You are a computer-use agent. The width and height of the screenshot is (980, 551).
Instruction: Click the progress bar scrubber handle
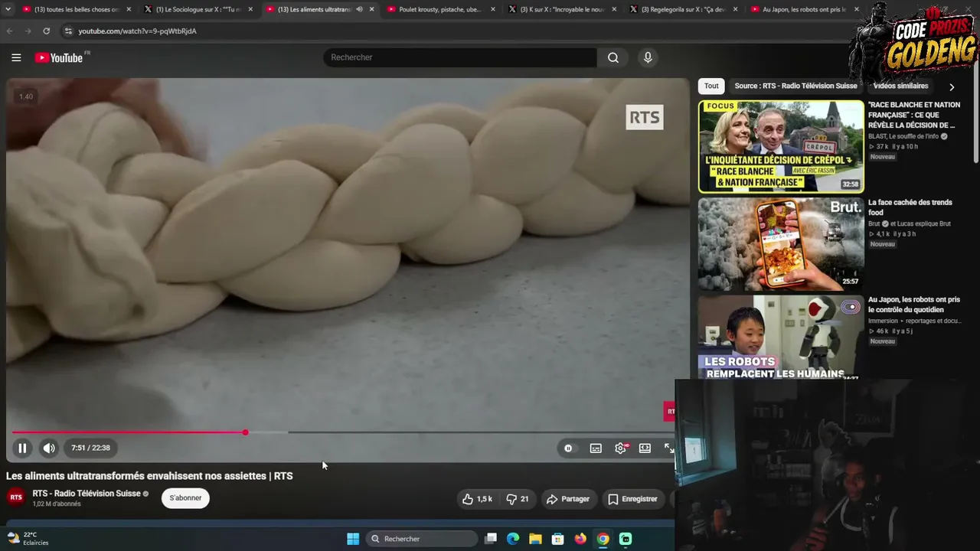pos(245,432)
